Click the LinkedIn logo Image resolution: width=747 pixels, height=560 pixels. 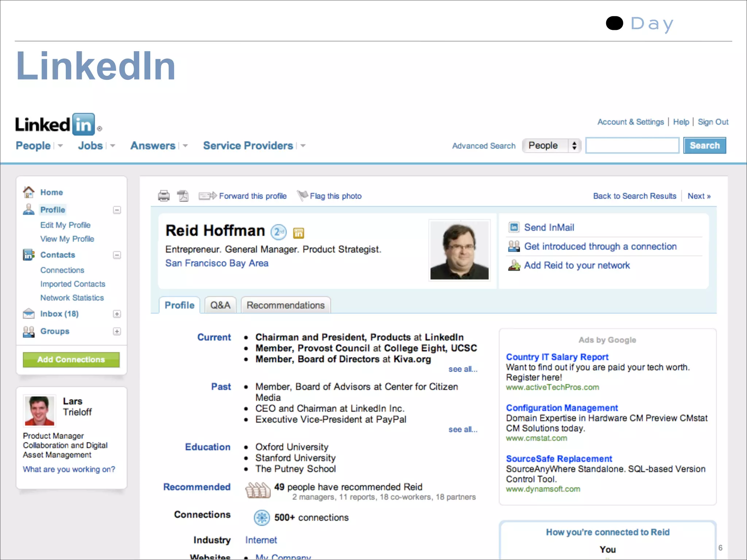[58, 124]
